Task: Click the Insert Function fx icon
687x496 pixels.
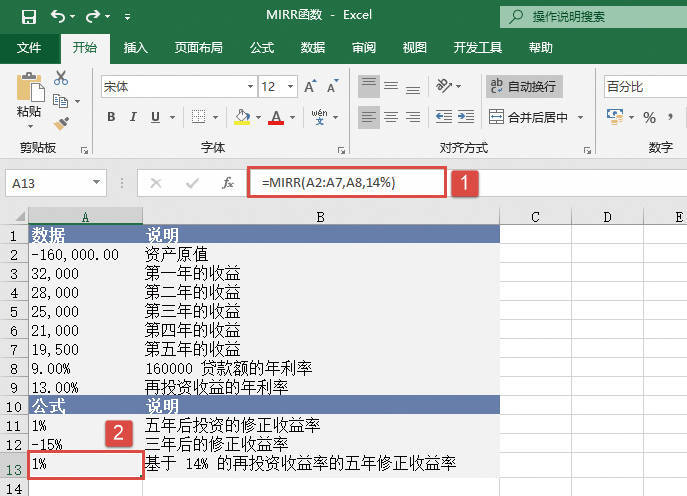Action: point(228,183)
